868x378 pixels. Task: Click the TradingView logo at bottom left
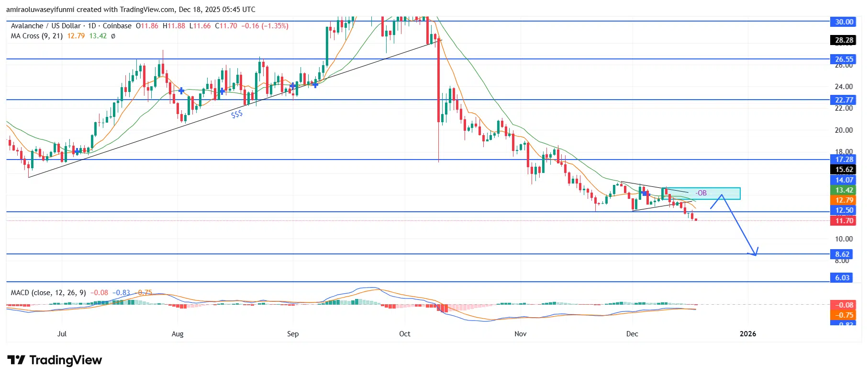tap(55, 360)
